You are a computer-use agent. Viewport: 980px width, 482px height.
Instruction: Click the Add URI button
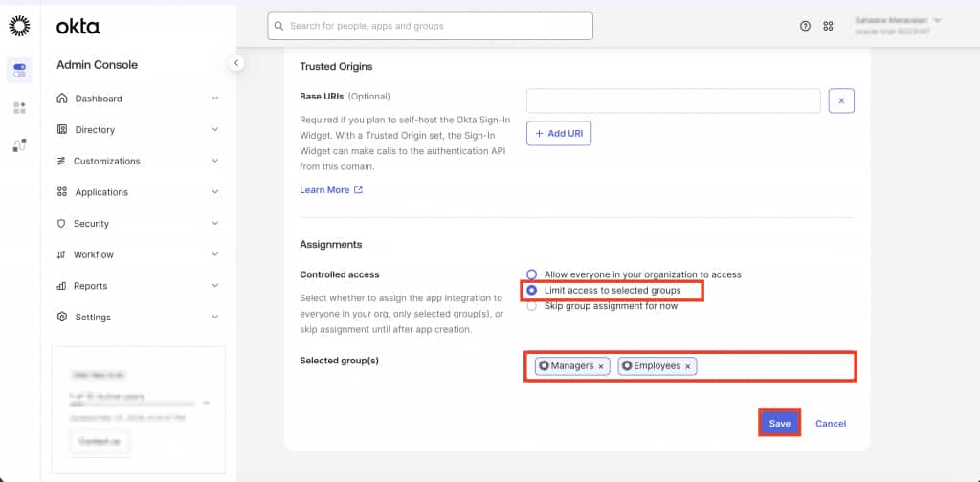[559, 134]
